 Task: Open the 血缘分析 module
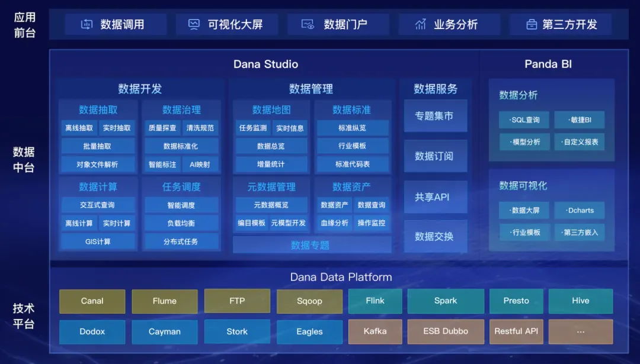(x=335, y=223)
